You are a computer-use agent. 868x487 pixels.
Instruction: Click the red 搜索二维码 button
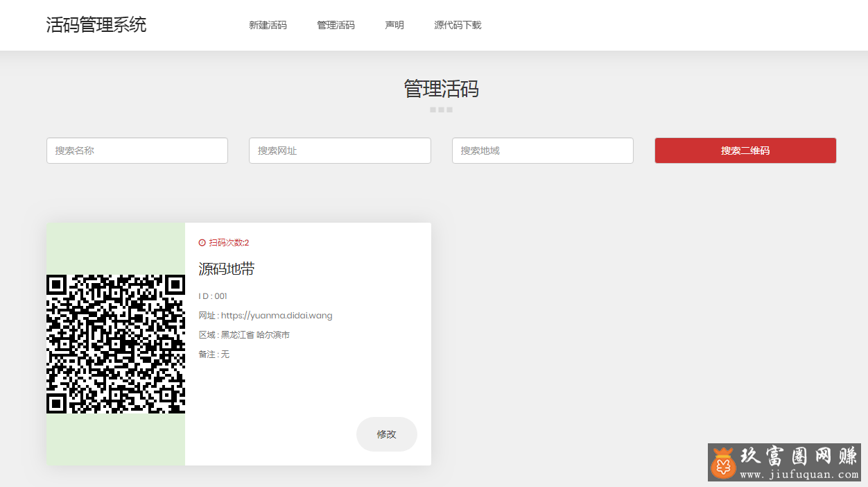click(x=745, y=151)
